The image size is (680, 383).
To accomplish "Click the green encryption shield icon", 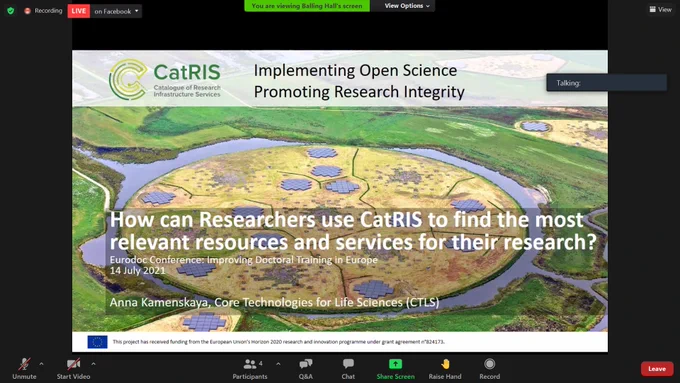I will 11,11.
